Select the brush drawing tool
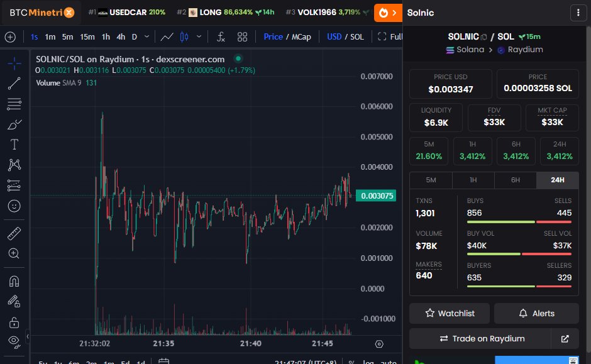Viewport: 591px width, 364px height. pos(14,124)
